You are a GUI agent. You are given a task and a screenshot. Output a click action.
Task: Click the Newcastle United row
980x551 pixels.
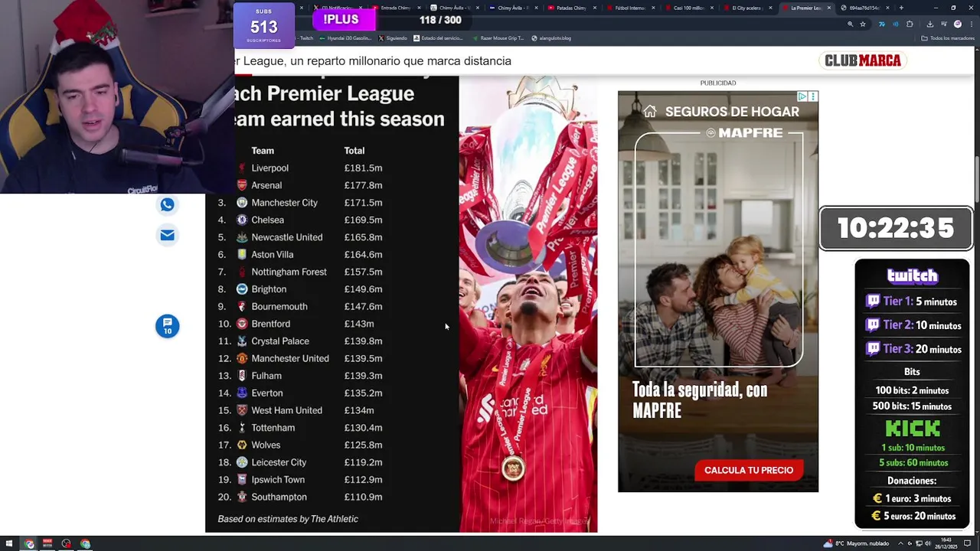(x=300, y=237)
